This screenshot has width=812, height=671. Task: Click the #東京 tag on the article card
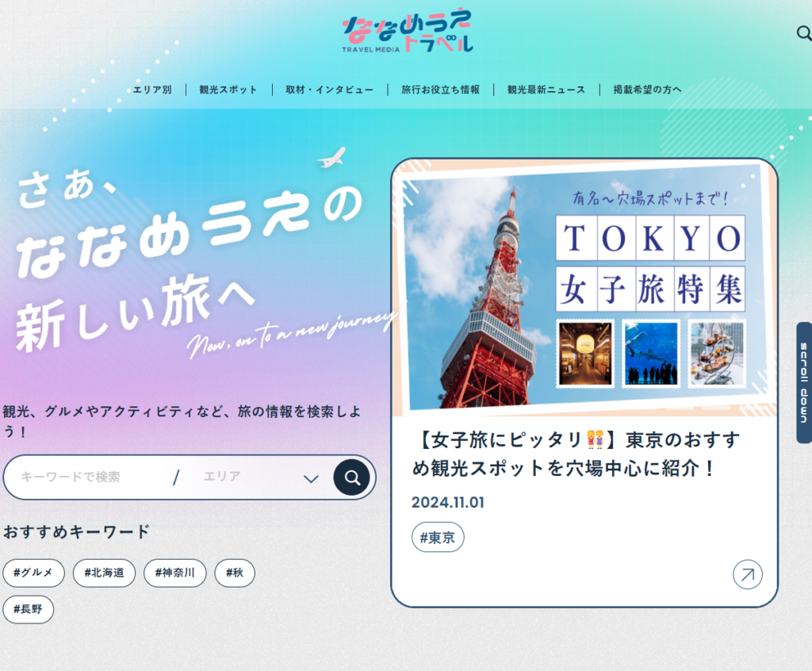point(437,537)
